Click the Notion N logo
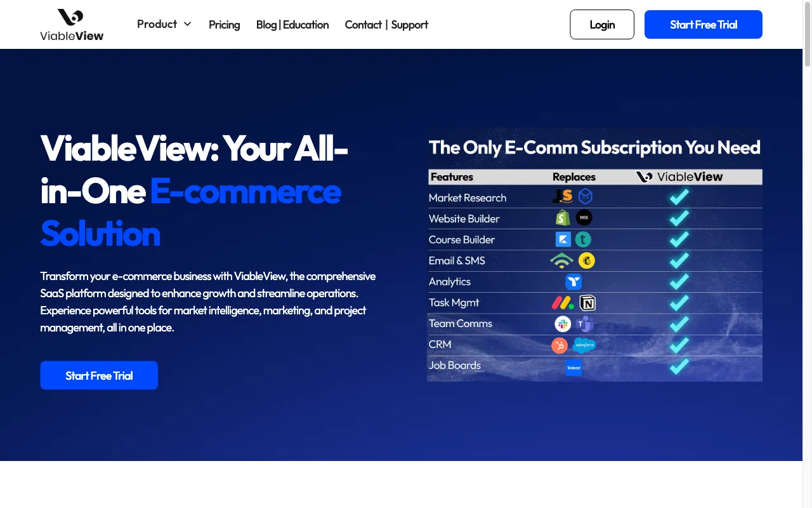 tap(587, 303)
